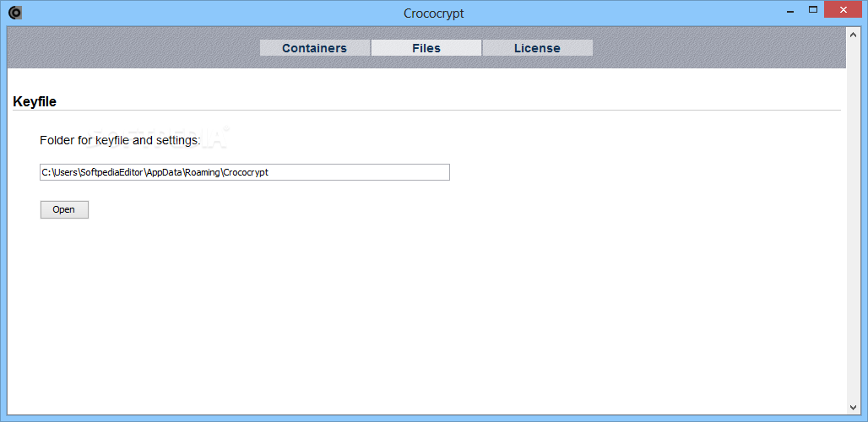Switch to the Containers tab
This screenshot has height=422, width=868.
314,48
